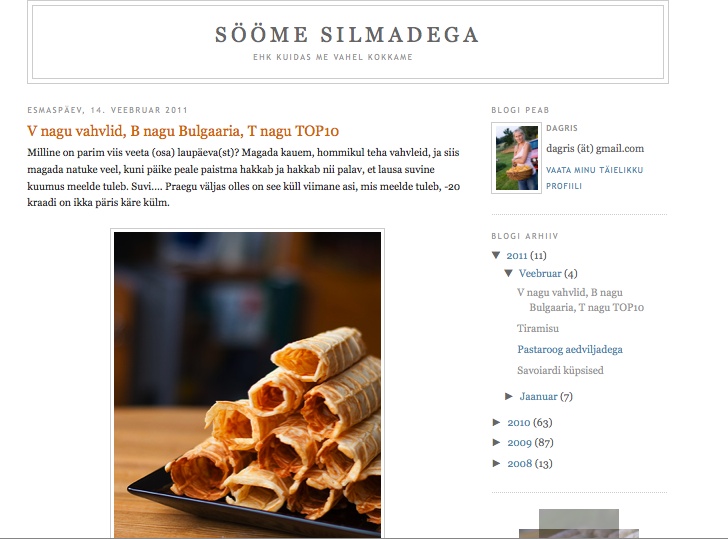Expand the 2008 archive triangle
Viewport: 728px width, 539px height.
pos(496,463)
